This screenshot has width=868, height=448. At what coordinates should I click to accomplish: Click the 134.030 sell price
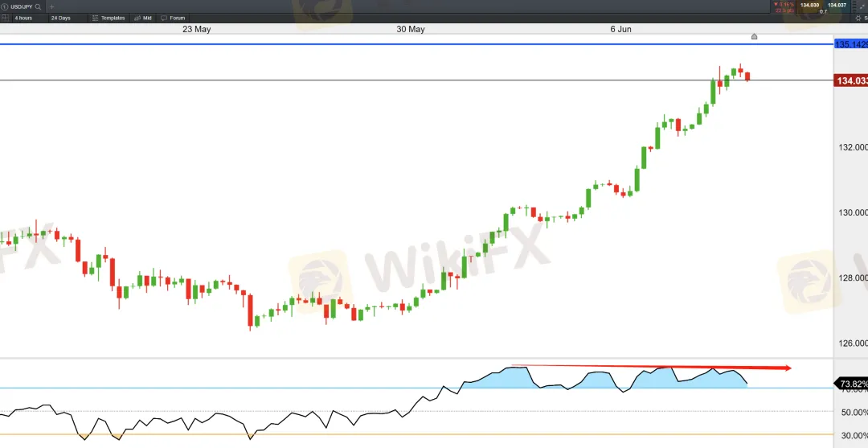click(810, 5)
